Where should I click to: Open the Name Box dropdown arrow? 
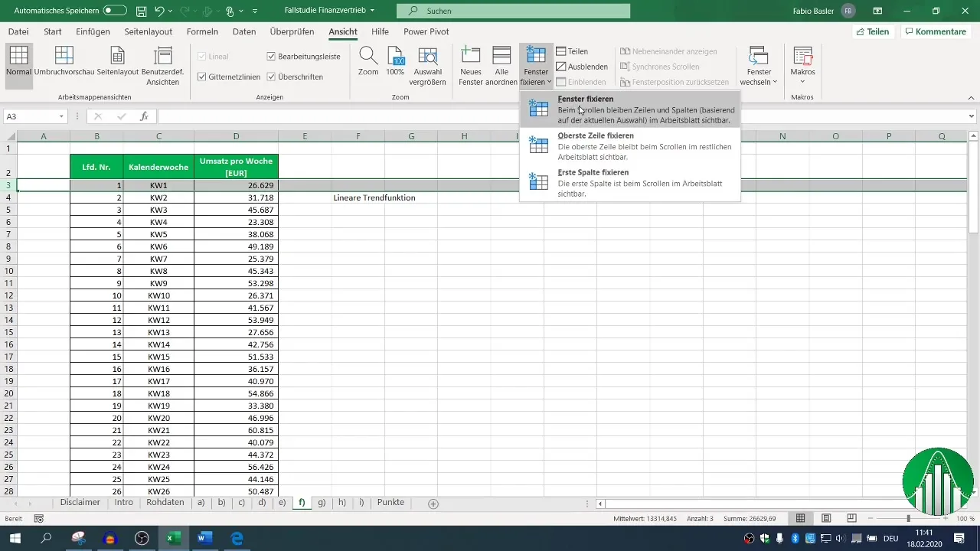[62, 116]
